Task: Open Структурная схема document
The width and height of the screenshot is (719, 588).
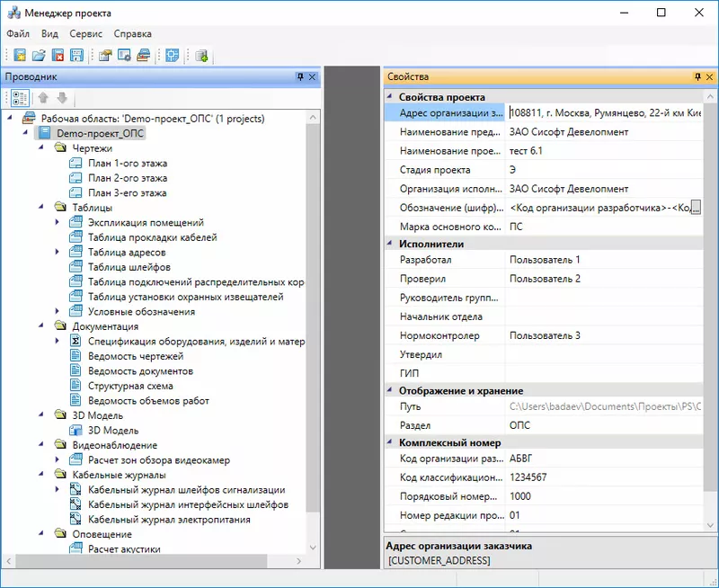Action: pyautogui.click(x=130, y=386)
